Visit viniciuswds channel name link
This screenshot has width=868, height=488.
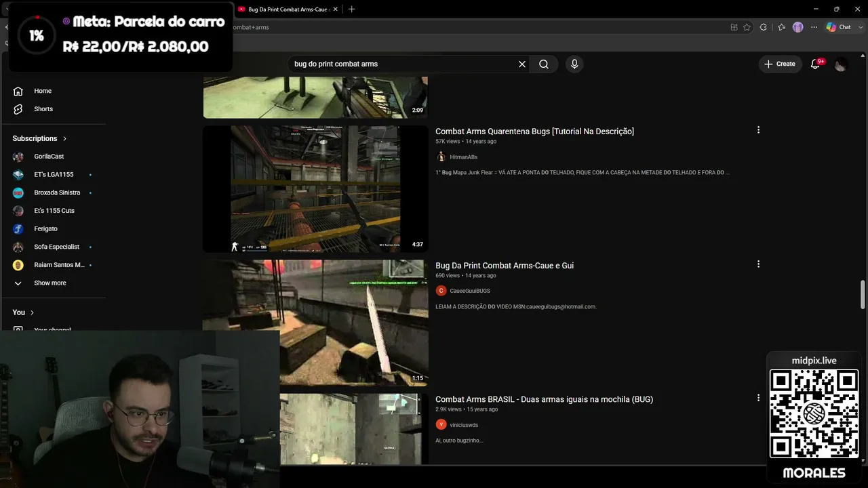(464, 425)
